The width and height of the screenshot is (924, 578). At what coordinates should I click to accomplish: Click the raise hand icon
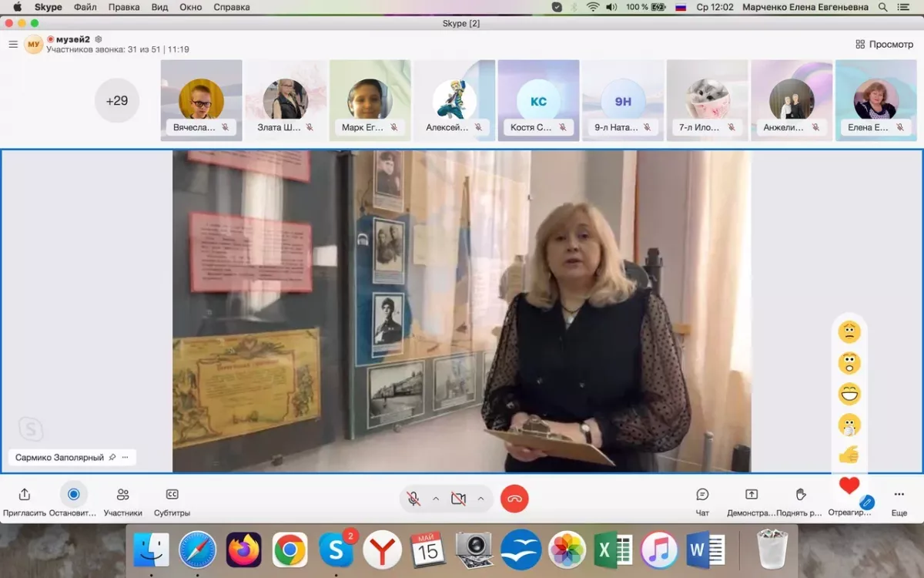(x=800, y=495)
